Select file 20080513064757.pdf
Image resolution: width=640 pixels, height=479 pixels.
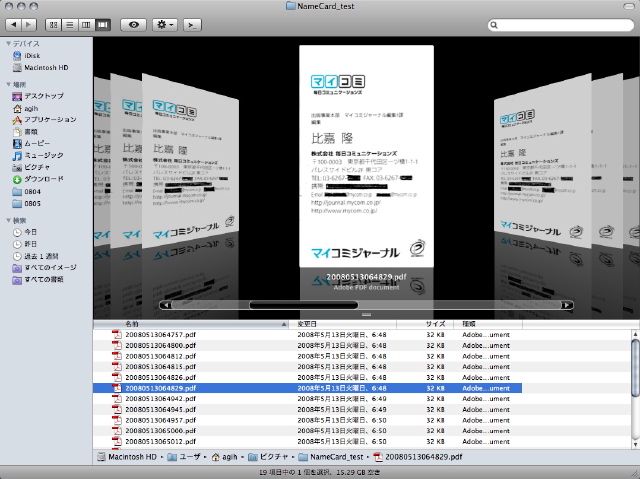(307, 335)
